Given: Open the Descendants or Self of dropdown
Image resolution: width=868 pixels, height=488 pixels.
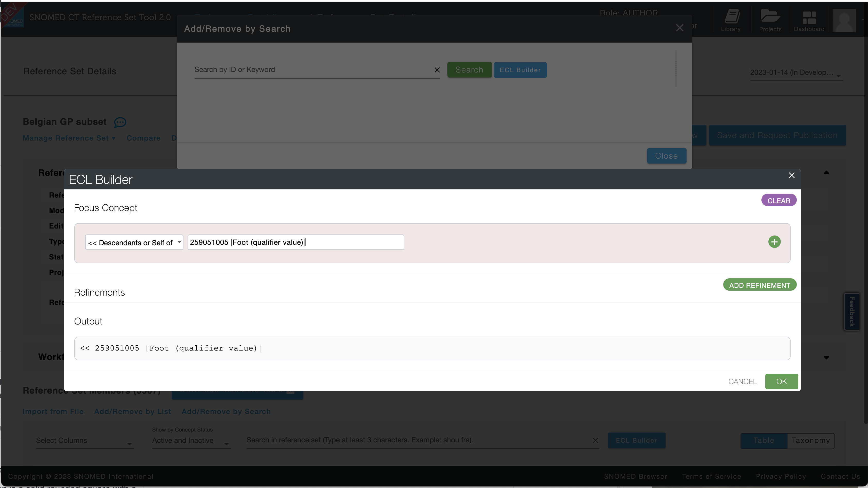Looking at the screenshot, I should click(134, 242).
